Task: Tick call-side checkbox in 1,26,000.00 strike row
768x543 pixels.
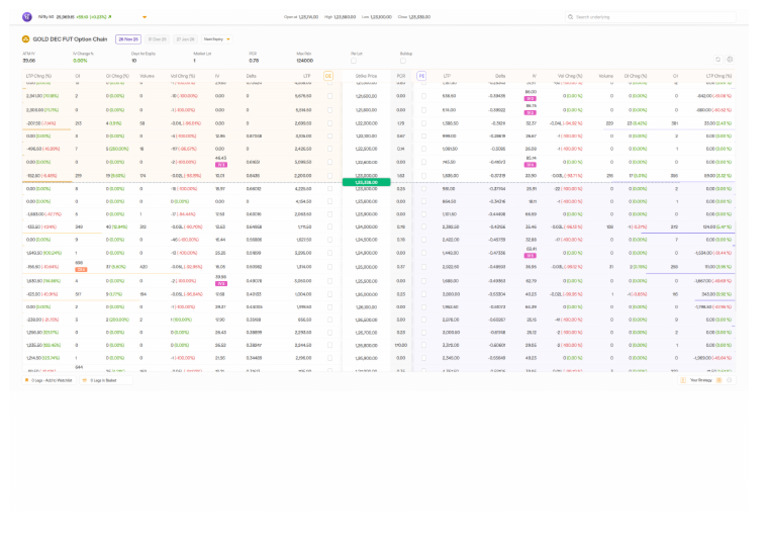Action: (330, 294)
